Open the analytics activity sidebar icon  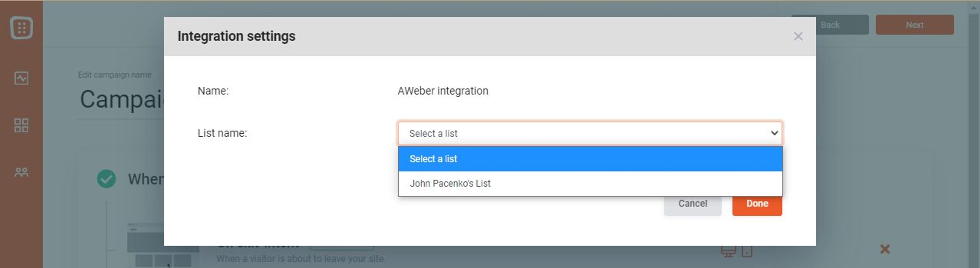(x=21, y=78)
